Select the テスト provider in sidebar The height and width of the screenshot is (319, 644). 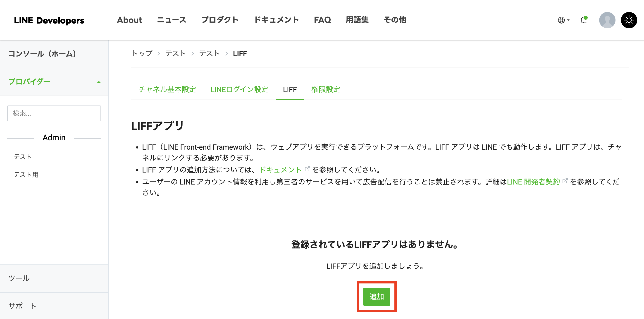[22, 157]
